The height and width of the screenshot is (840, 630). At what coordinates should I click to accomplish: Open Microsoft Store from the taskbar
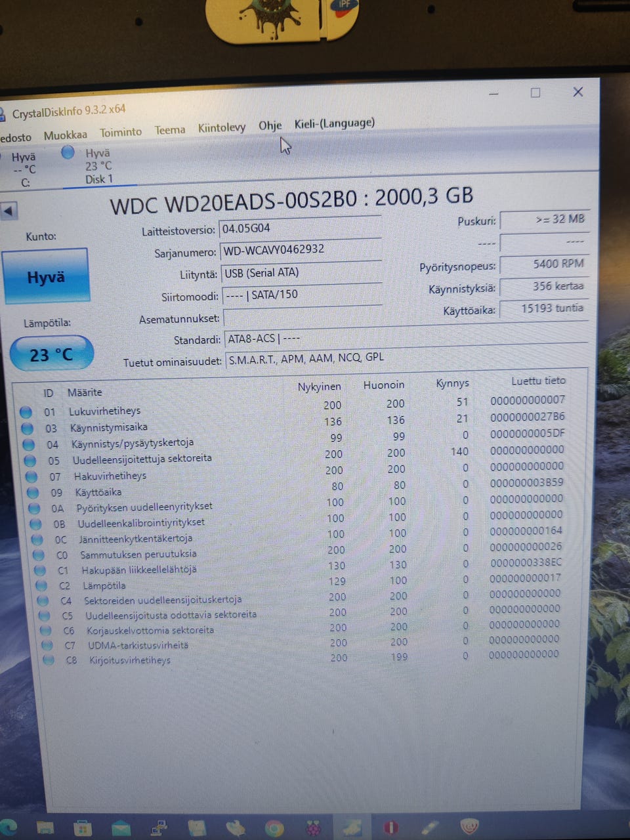pyautogui.click(x=82, y=829)
